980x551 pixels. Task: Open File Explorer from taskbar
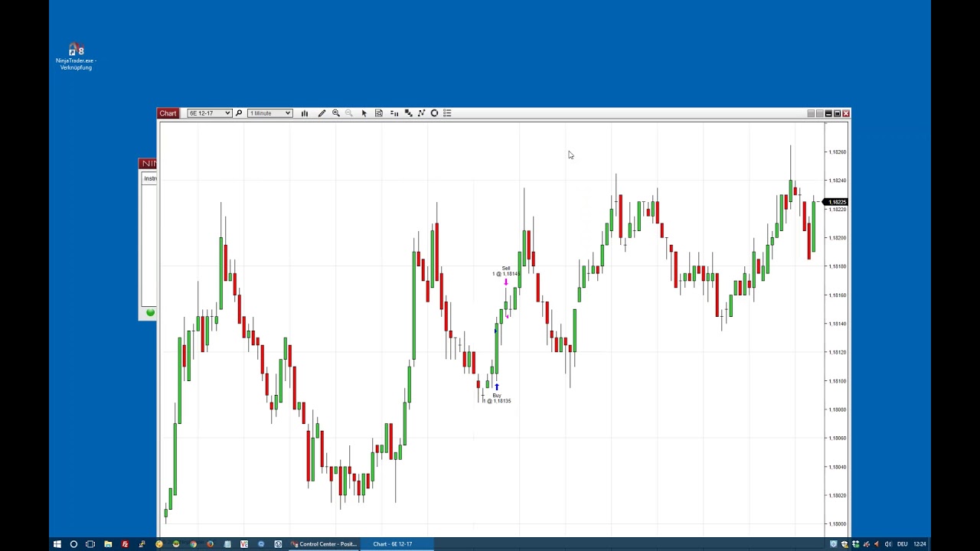[x=108, y=544]
